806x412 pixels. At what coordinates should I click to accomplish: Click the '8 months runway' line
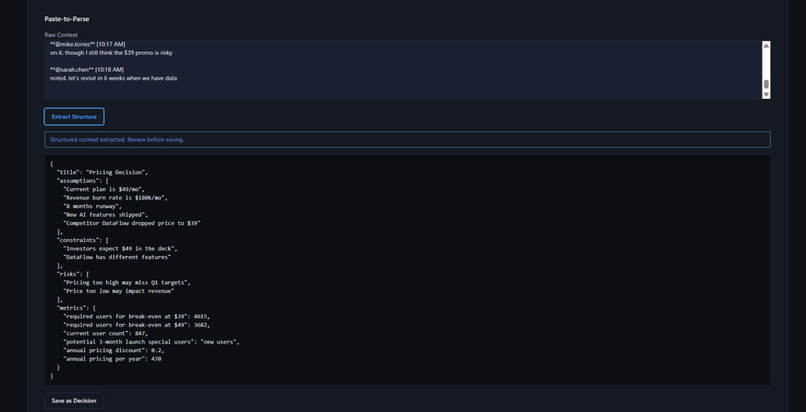(x=94, y=206)
